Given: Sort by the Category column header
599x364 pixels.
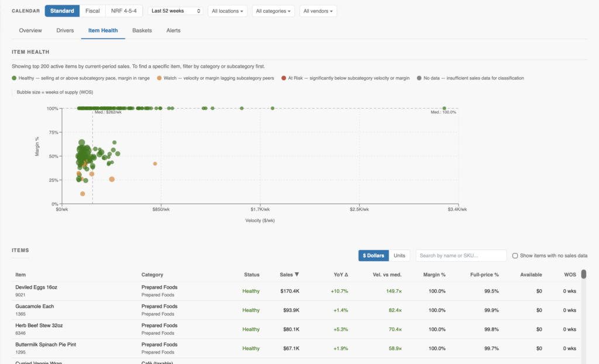Looking at the screenshot, I should [x=152, y=275].
